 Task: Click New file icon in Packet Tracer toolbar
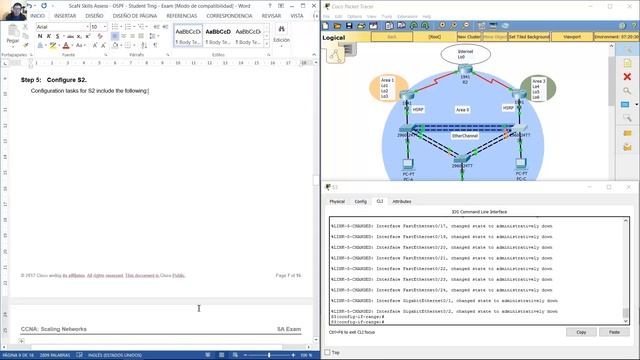pos(326,26)
